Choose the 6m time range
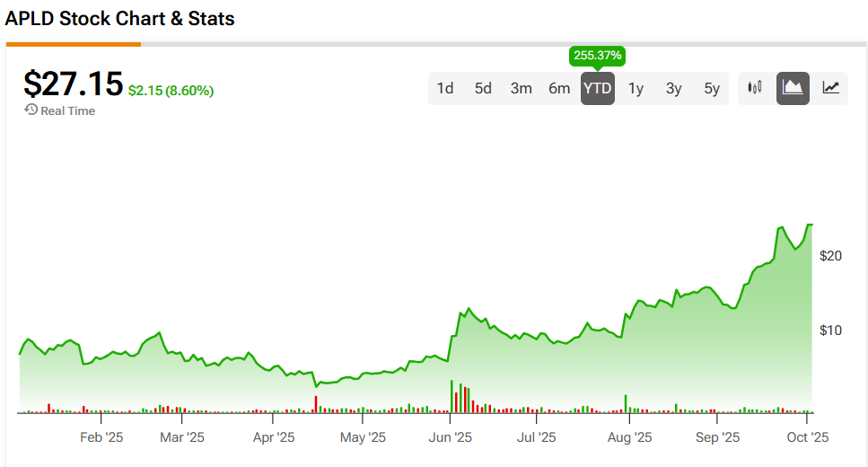Viewport: 868px width, 467px height. click(559, 88)
